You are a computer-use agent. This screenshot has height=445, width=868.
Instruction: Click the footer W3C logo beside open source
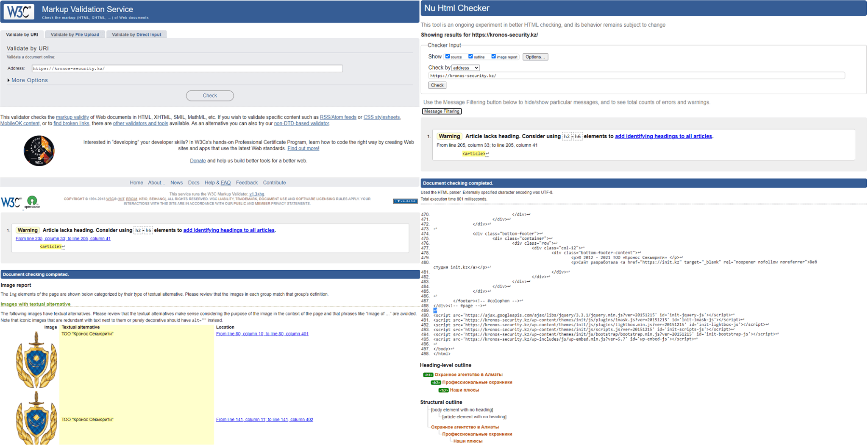click(11, 202)
